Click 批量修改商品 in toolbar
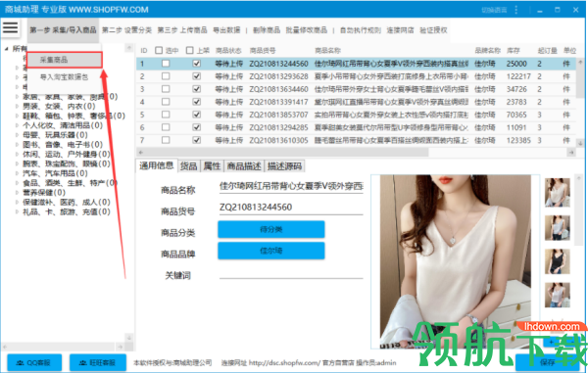The image size is (588, 373). (x=307, y=30)
